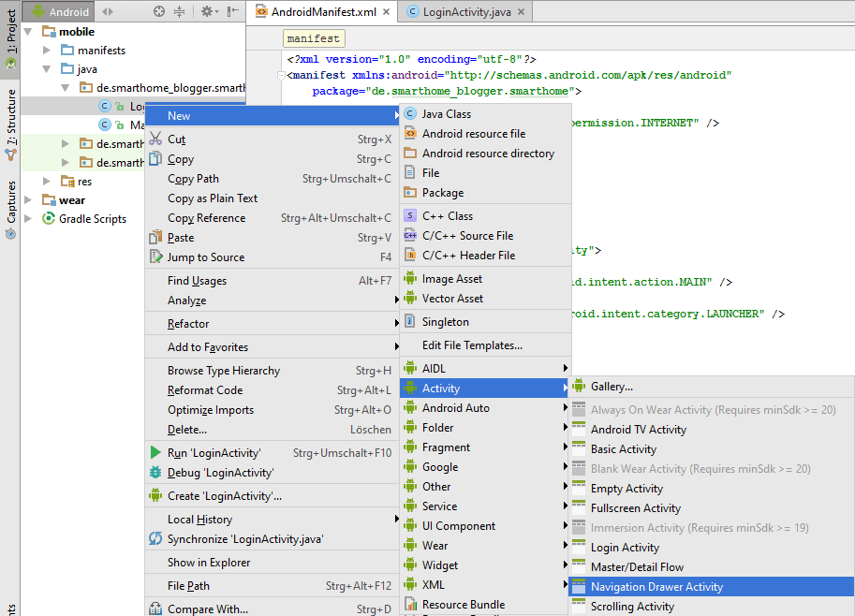Click the Paste clipboard icon
This screenshot has width=855, height=616.
point(155,237)
